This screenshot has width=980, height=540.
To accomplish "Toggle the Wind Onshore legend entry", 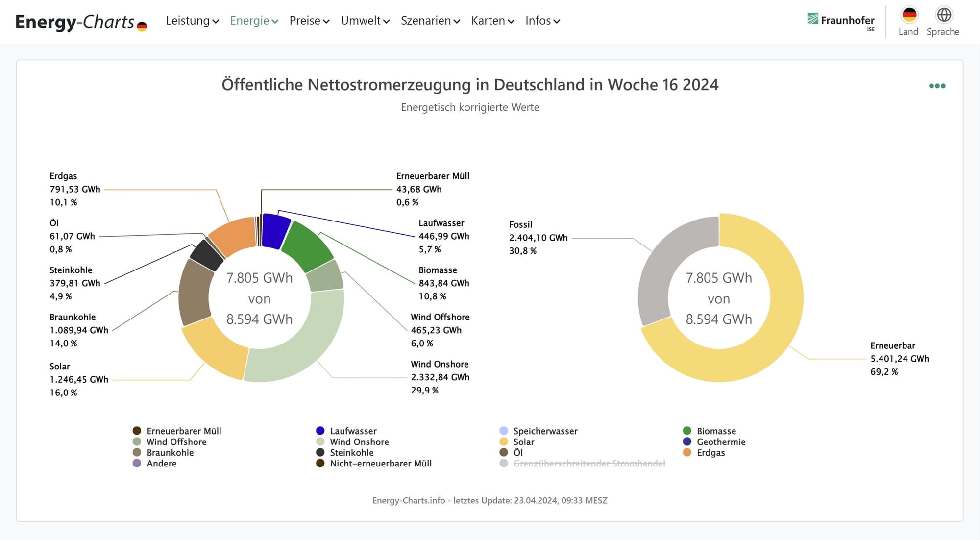I will (x=359, y=442).
